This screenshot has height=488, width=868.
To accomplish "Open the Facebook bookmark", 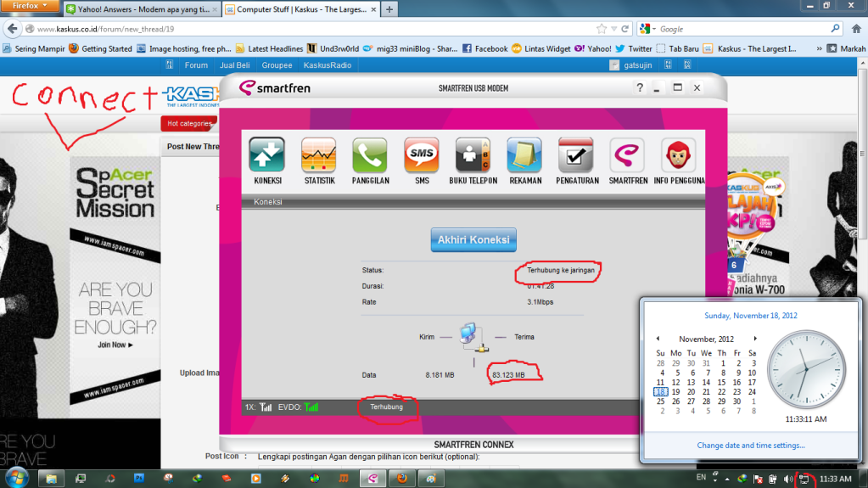I will click(x=485, y=48).
